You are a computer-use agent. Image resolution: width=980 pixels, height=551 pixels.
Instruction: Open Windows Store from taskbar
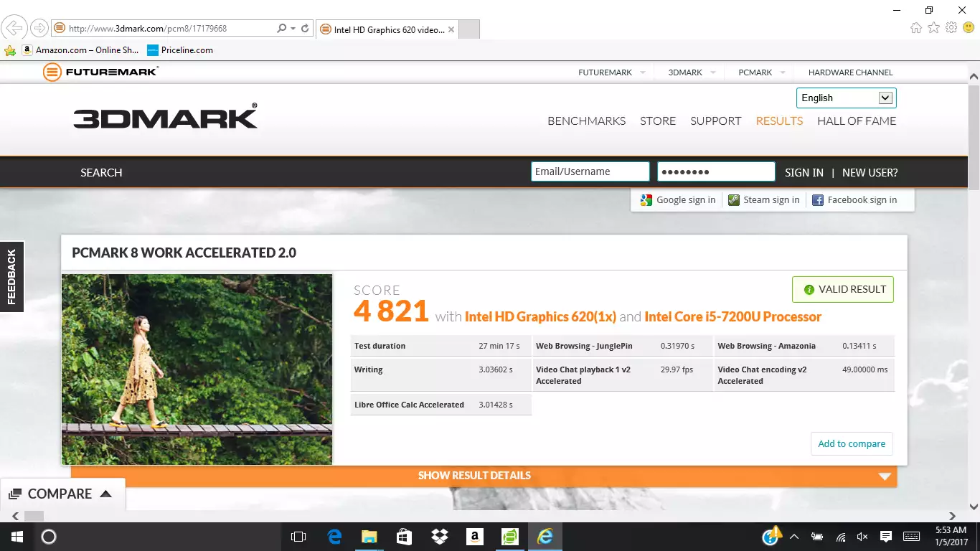tap(404, 537)
